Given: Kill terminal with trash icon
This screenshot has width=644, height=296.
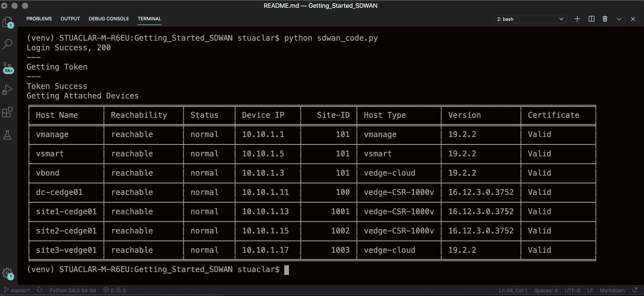Looking at the screenshot, I should [605, 19].
